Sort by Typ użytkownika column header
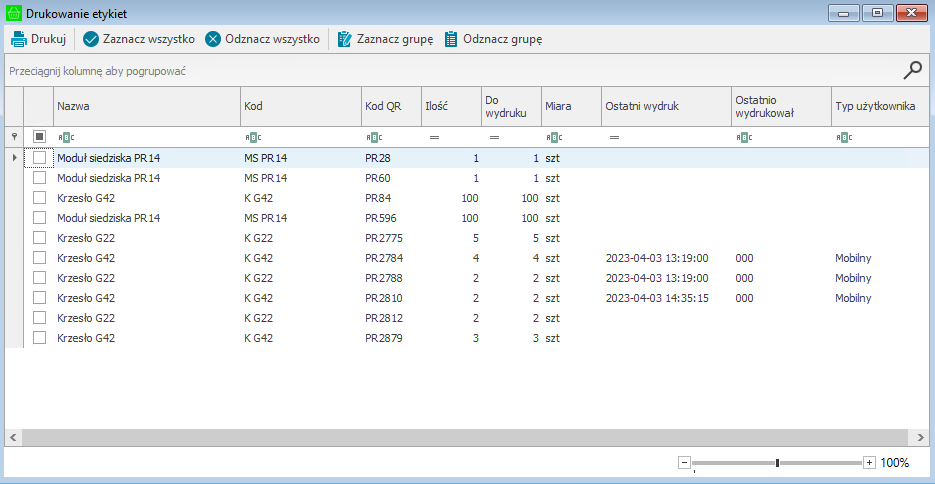 (875, 106)
